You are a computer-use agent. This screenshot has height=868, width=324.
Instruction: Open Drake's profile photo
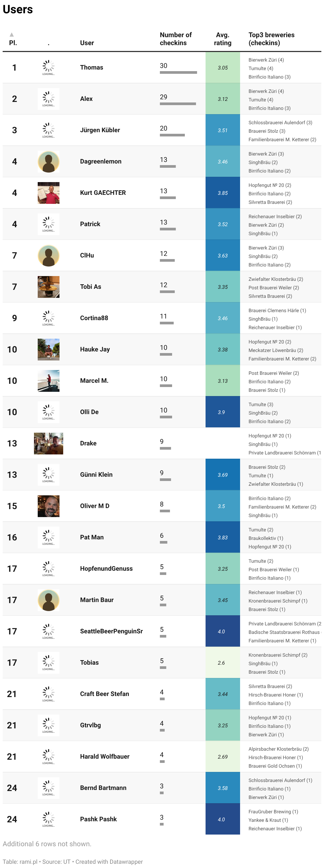point(49,444)
